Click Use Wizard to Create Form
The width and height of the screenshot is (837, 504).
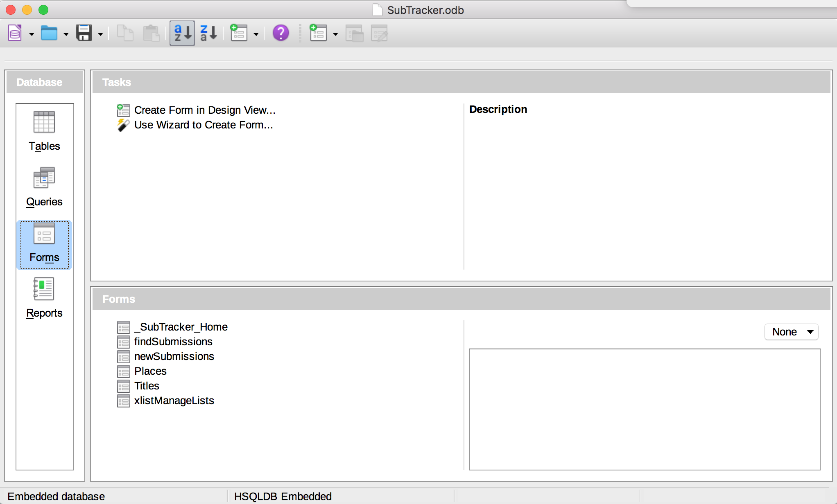pyautogui.click(x=204, y=125)
